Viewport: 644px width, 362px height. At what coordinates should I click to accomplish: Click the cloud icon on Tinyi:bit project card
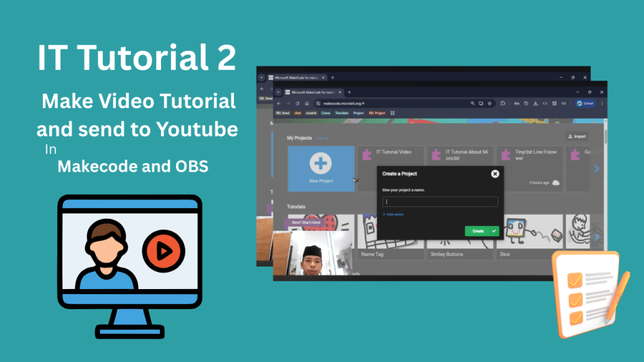click(x=556, y=183)
